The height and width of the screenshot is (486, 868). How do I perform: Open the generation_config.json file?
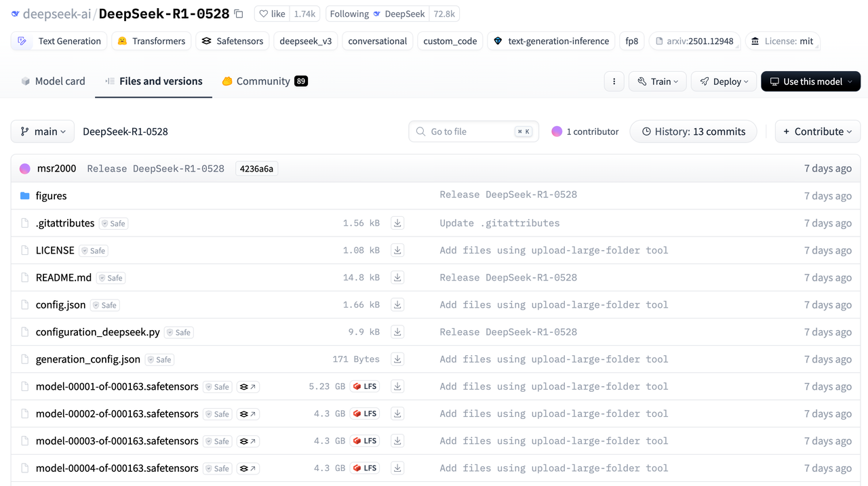point(88,359)
